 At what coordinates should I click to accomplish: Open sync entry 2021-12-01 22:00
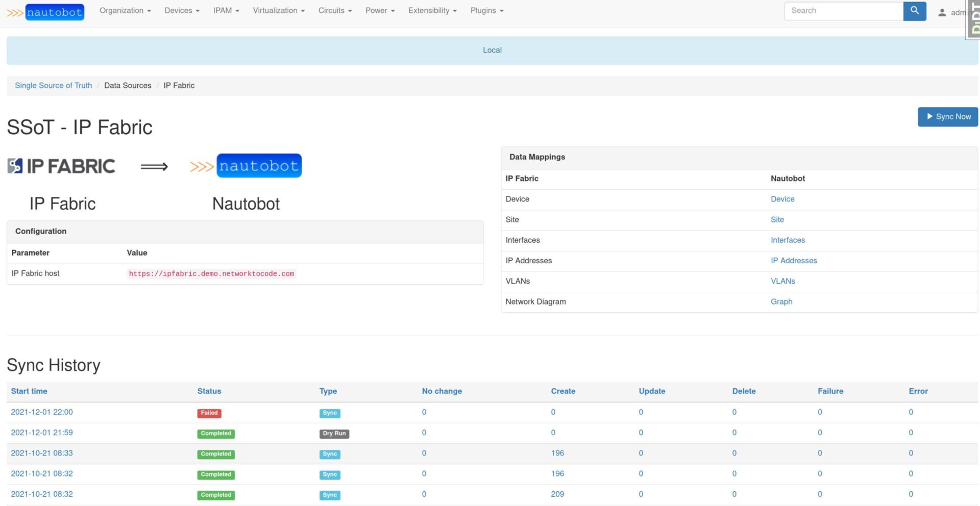(42, 412)
